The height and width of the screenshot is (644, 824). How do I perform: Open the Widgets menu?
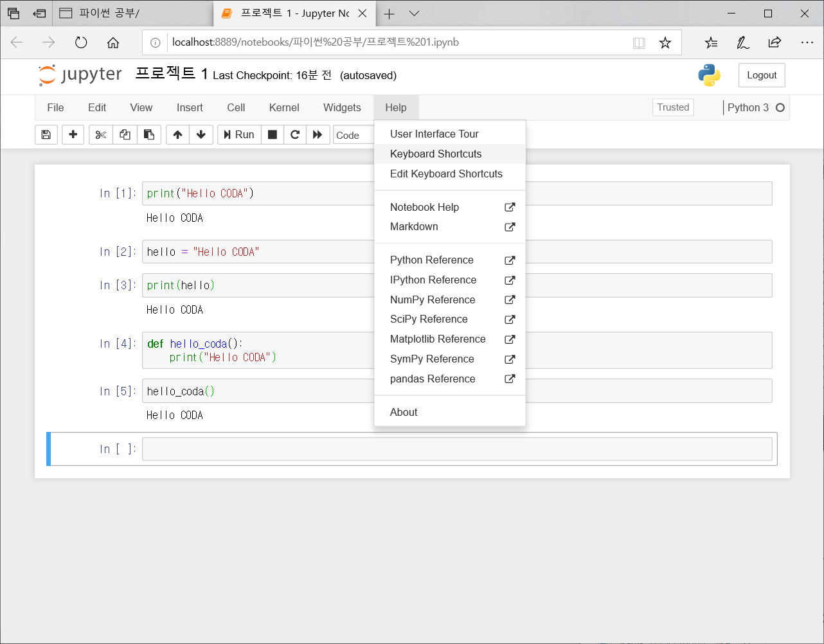pyautogui.click(x=342, y=108)
